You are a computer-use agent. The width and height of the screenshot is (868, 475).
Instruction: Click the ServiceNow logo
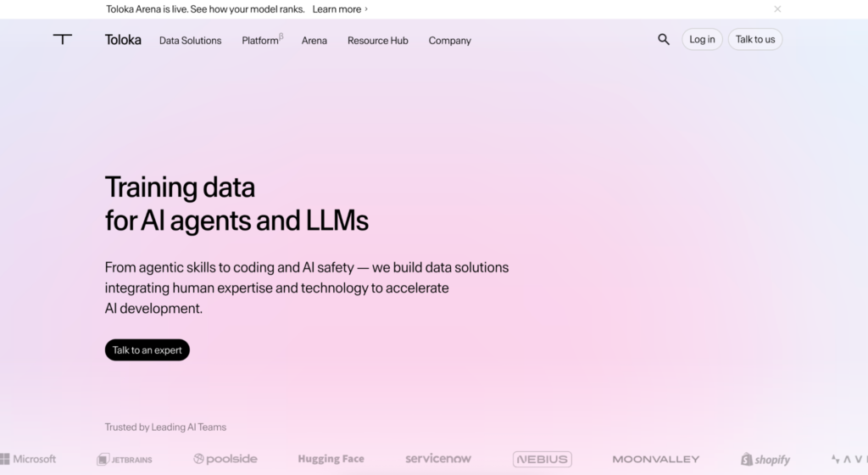click(x=438, y=459)
